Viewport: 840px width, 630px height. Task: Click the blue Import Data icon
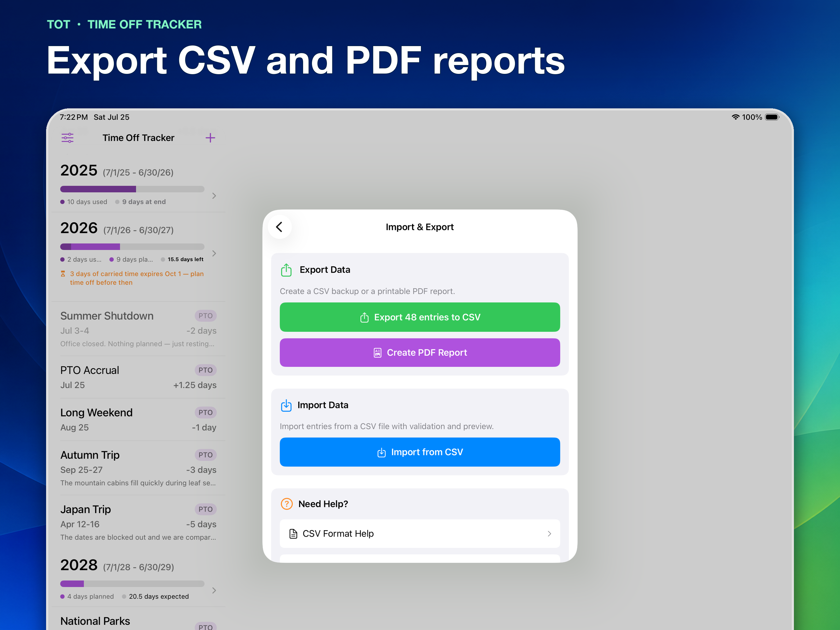coord(286,406)
